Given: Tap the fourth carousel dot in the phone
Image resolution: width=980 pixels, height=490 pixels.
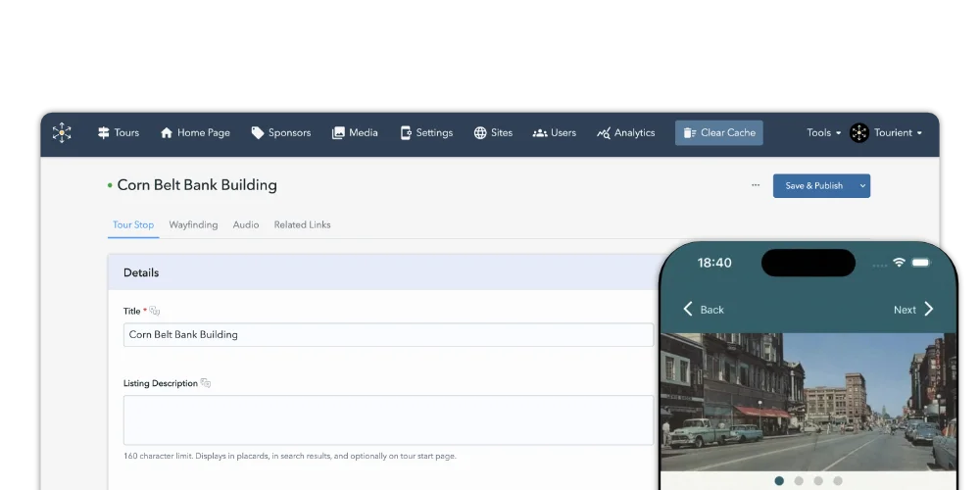Looking at the screenshot, I should click(838, 480).
